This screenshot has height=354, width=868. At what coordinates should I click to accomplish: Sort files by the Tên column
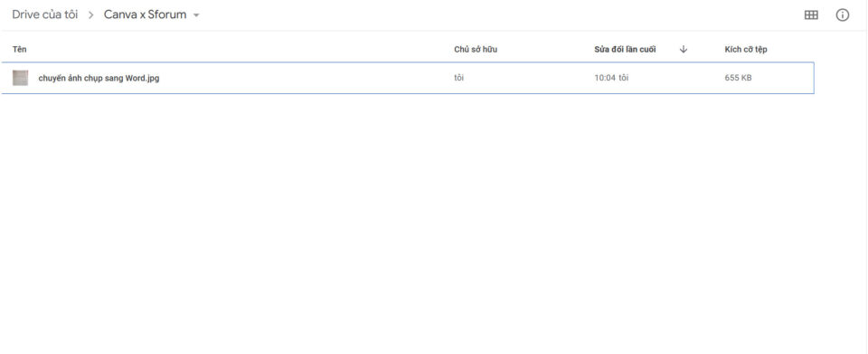[x=19, y=49]
